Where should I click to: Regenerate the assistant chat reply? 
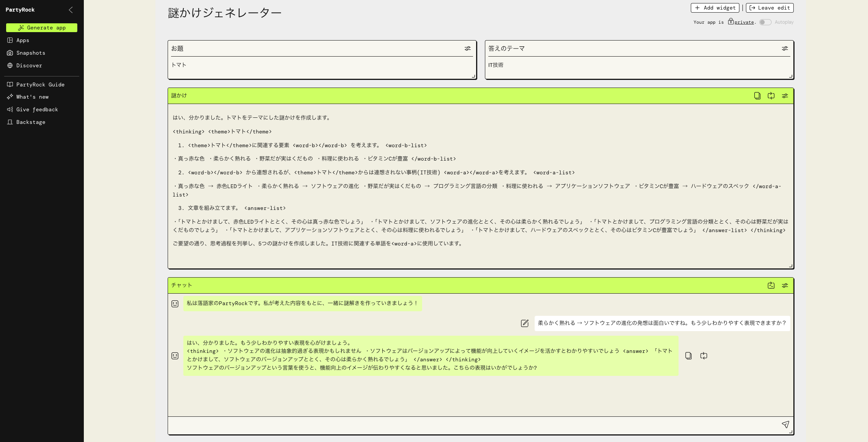(704, 356)
